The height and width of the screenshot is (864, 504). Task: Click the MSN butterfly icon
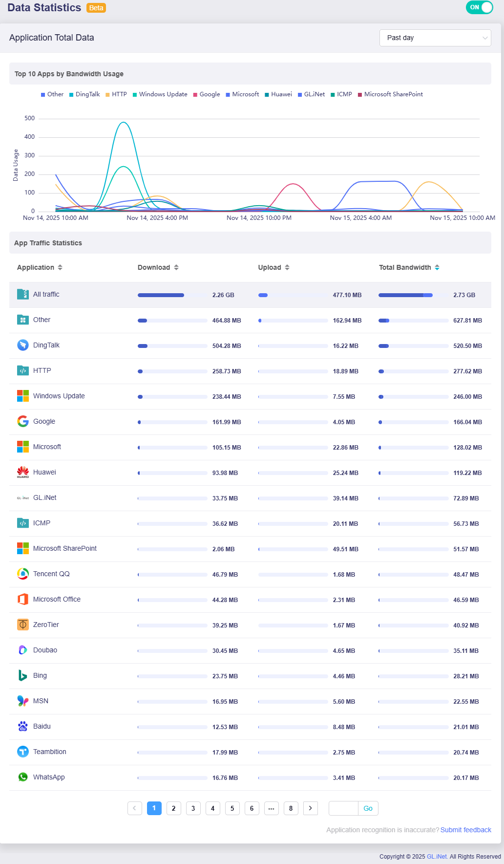(x=23, y=701)
